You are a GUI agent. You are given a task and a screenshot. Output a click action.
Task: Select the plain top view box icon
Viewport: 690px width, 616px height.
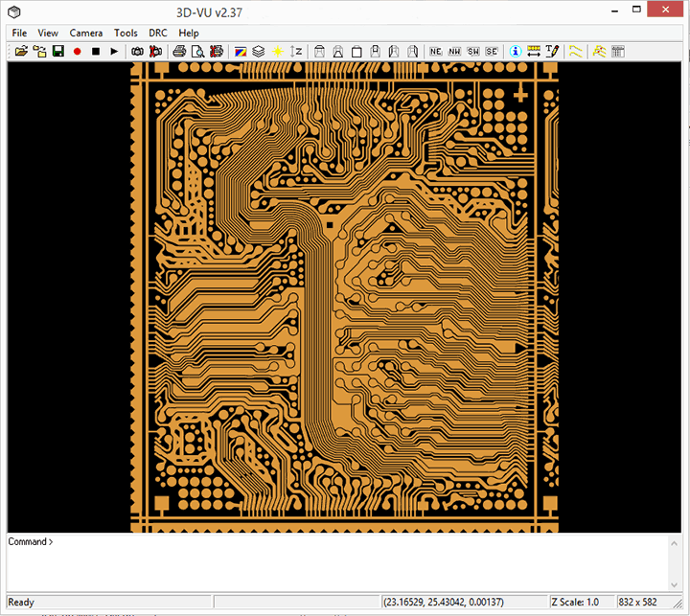[356, 52]
